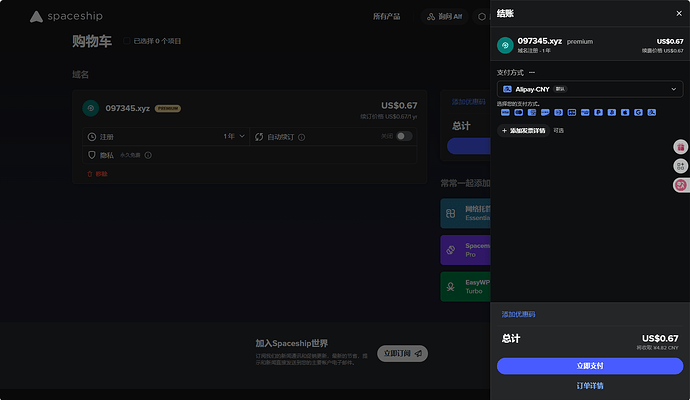Image resolution: width=690 pixels, height=400 pixels.
Task: Click the 097345.xyz domain name in checkout
Action: [540, 41]
